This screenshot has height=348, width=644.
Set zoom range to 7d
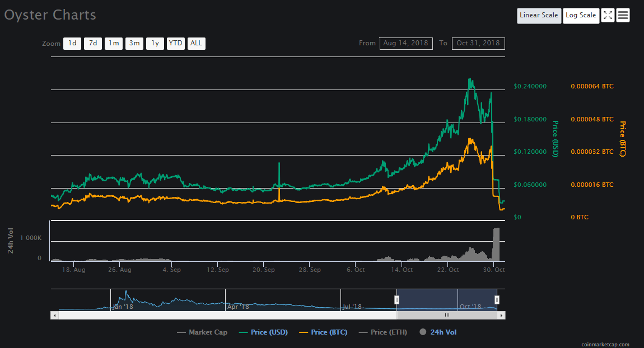click(93, 43)
